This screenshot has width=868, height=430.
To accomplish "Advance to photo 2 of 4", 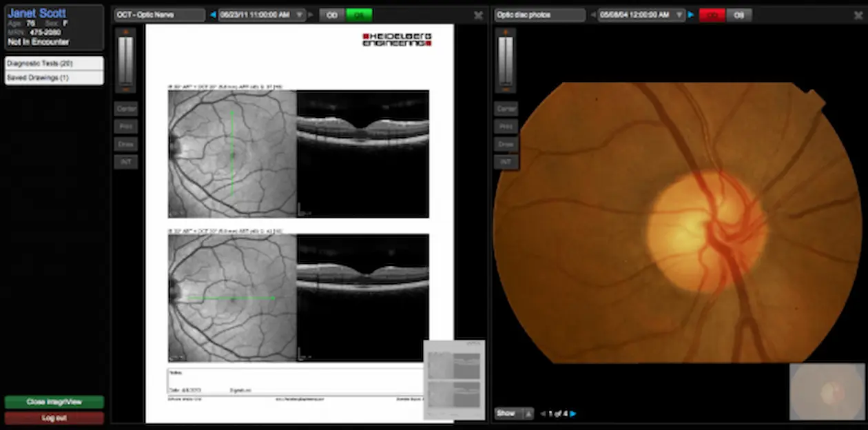I will coord(573,413).
